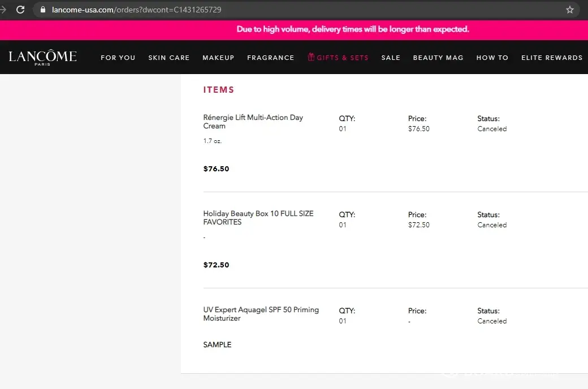This screenshot has height=389, width=588.
Task: Open the For You menu
Action: point(118,58)
